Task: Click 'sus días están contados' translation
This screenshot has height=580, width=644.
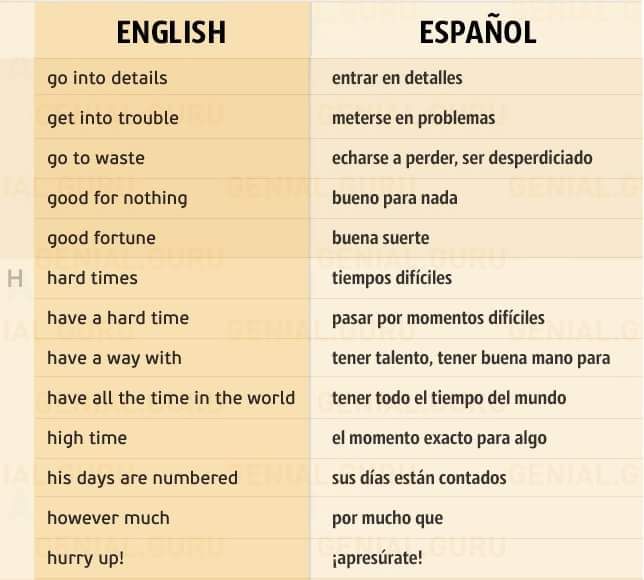Action: click(x=419, y=478)
